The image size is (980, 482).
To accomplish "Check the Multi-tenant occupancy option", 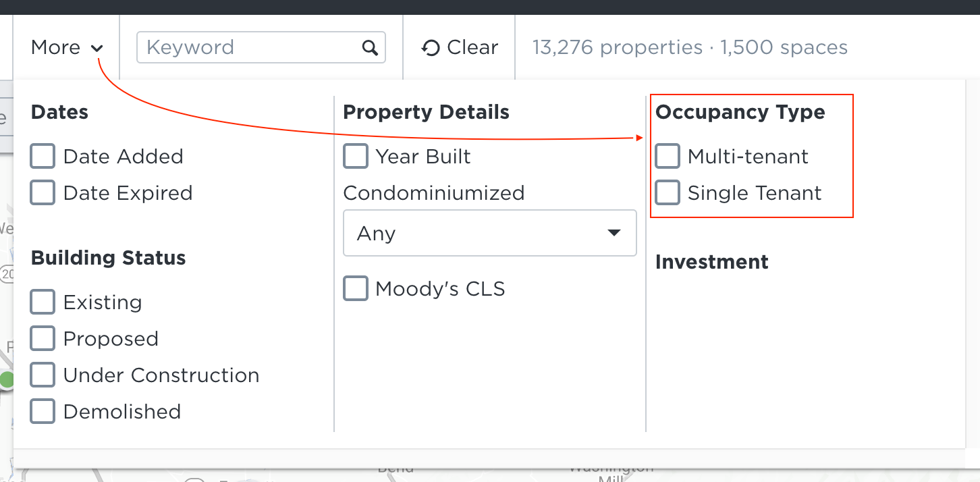I will [x=668, y=157].
